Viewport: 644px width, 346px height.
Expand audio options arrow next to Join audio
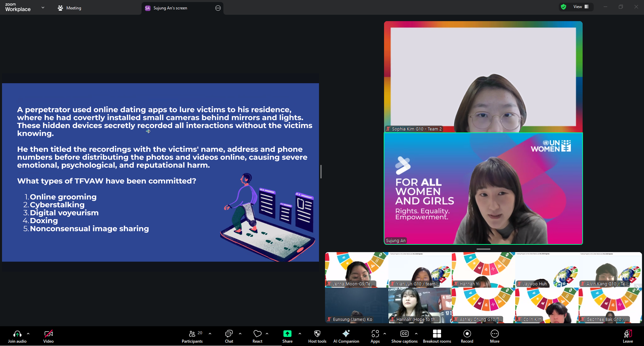(x=28, y=334)
